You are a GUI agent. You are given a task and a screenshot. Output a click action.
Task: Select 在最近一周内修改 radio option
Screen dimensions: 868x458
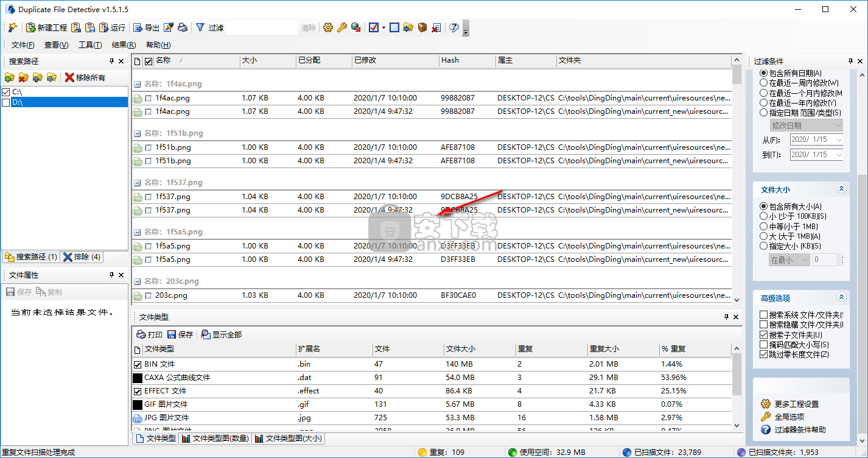[x=763, y=83]
